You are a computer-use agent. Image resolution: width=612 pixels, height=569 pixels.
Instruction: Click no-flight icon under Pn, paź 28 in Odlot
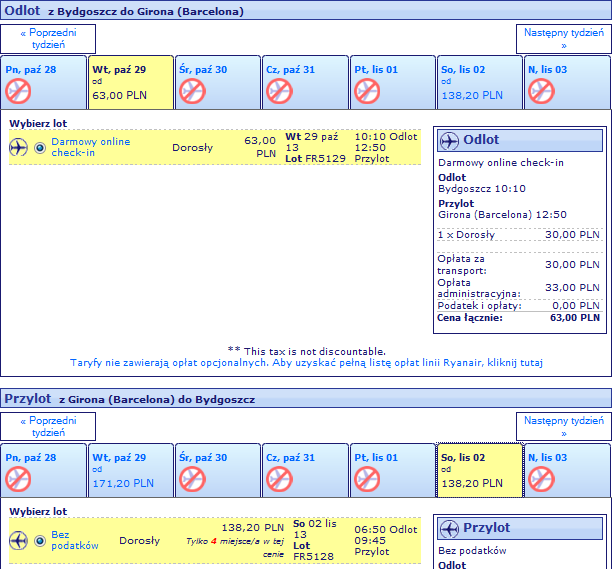tap(18, 91)
